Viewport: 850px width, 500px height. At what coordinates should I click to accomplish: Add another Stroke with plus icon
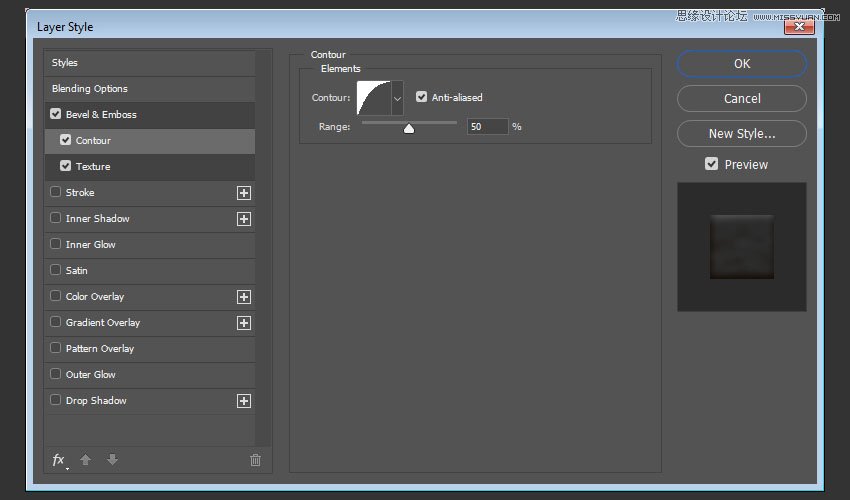[243, 193]
